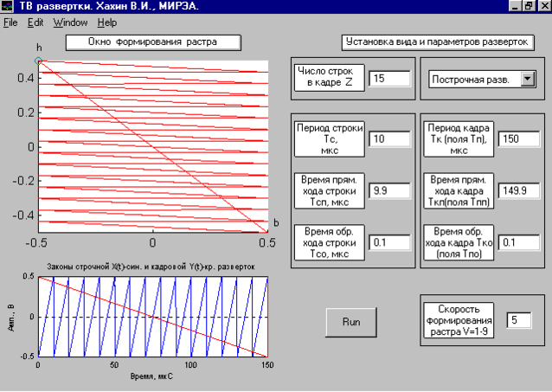Viewport: 552px width, 392px height.
Task: Click the waveform plot title Законы строчной
Action: coord(151,267)
